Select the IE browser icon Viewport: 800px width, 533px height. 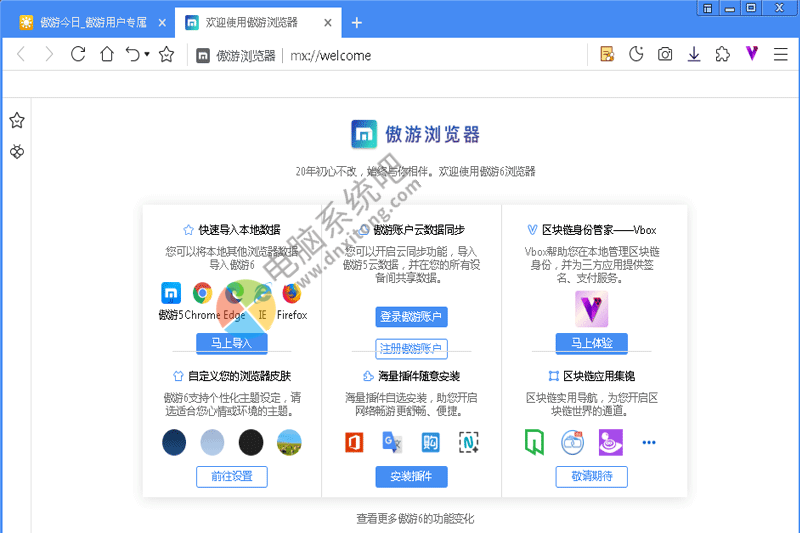pos(263,293)
